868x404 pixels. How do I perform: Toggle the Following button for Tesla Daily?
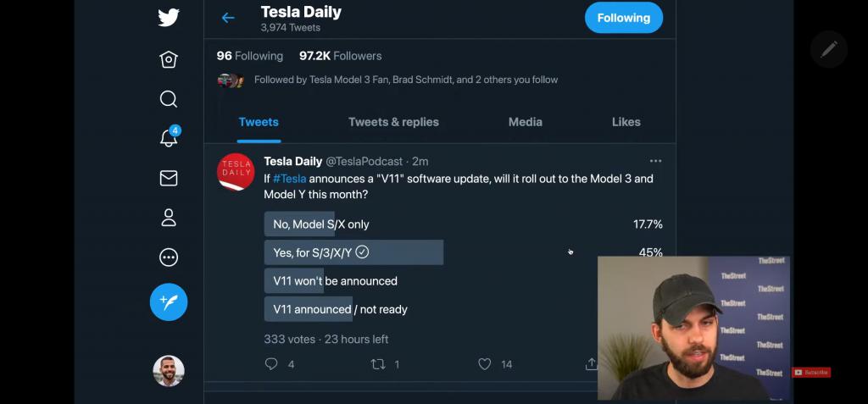click(623, 18)
